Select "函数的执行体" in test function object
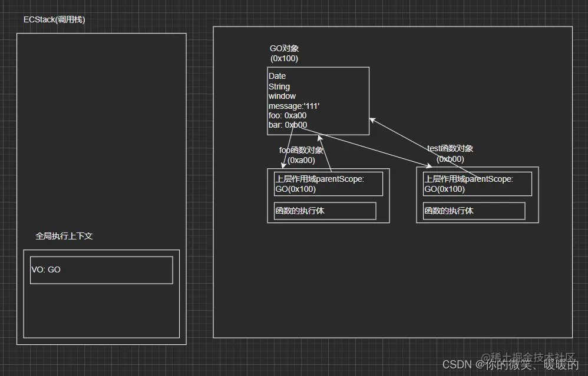Image resolution: width=588 pixels, height=376 pixels. point(449,211)
